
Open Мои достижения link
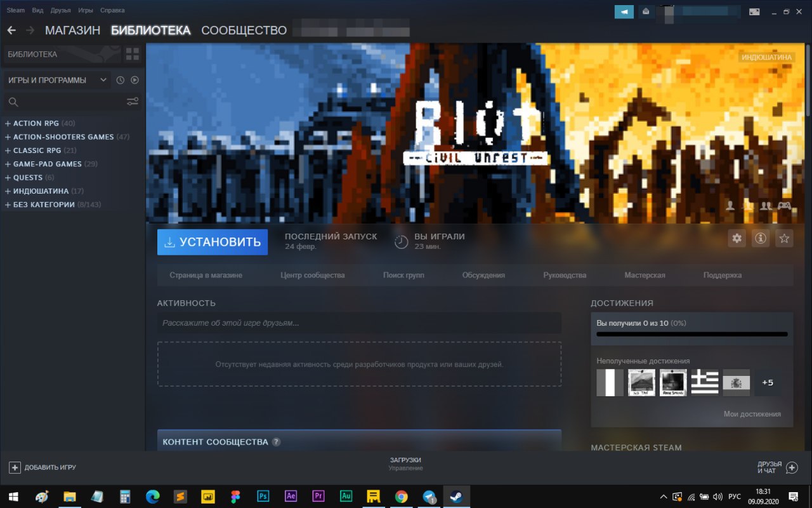coord(752,414)
